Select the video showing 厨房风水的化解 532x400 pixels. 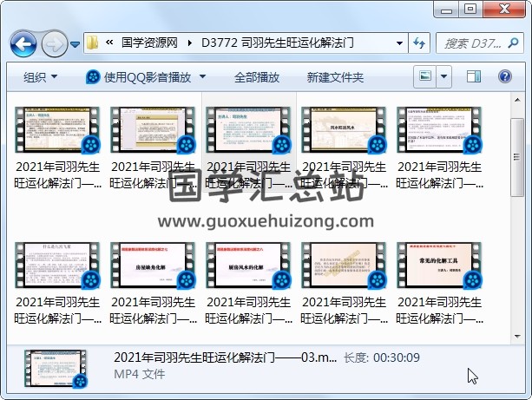[249, 283]
